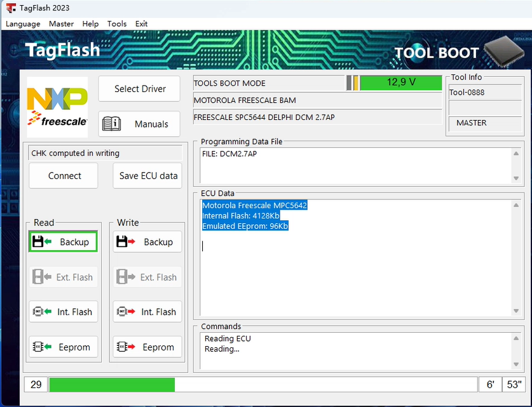The height and width of the screenshot is (407, 532).
Task: Click 'Internal Flash: 4128Kb' line
Action: [x=240, y=215]
